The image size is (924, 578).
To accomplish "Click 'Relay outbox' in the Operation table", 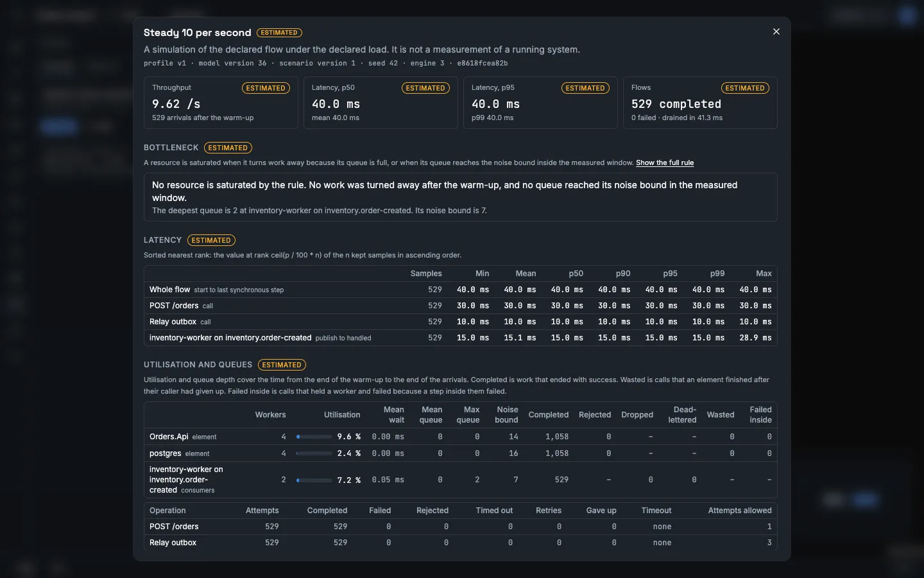I will point(173,543).
